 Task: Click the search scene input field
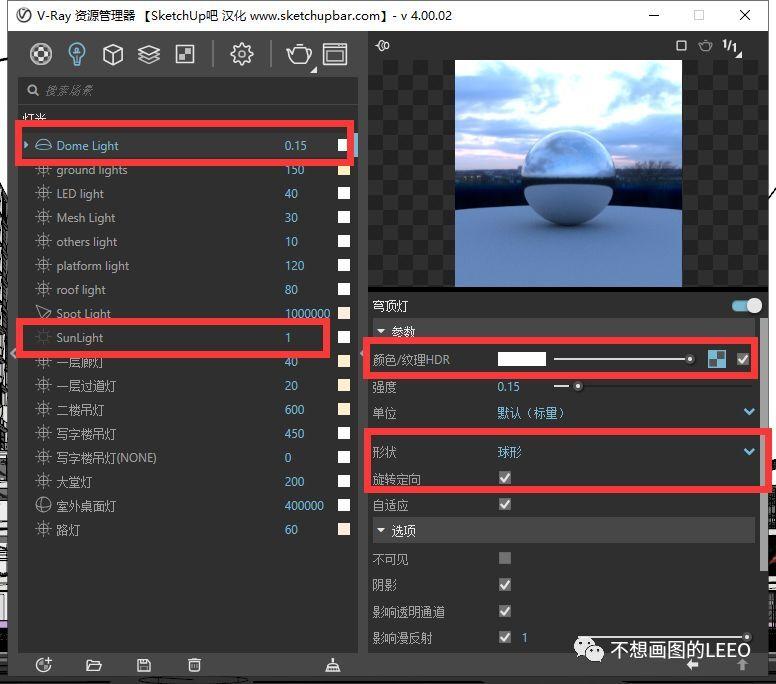click(x=188, y=90)
